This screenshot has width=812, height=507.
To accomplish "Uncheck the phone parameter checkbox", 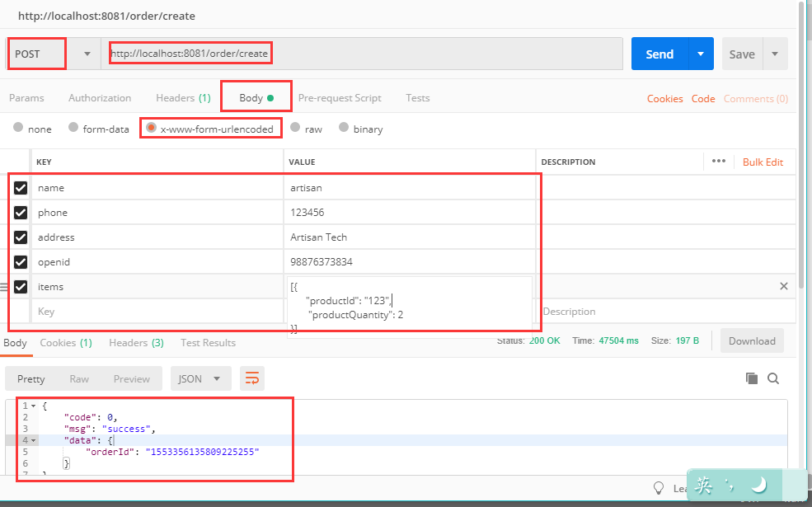I will [x=20, y=213].
